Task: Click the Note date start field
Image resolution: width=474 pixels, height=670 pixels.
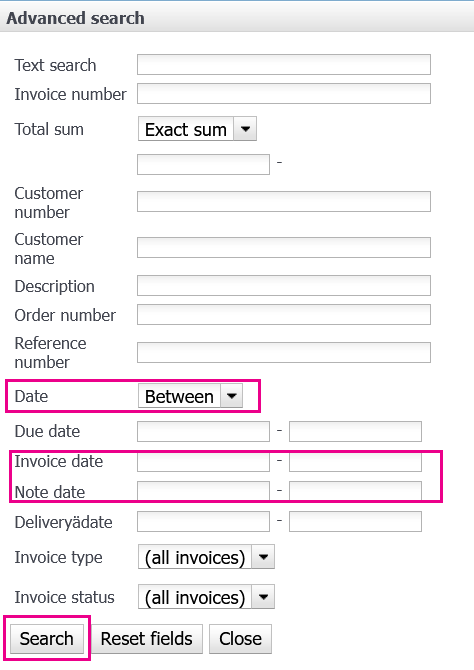Action: pyautogui.click(x=203, y=491)
